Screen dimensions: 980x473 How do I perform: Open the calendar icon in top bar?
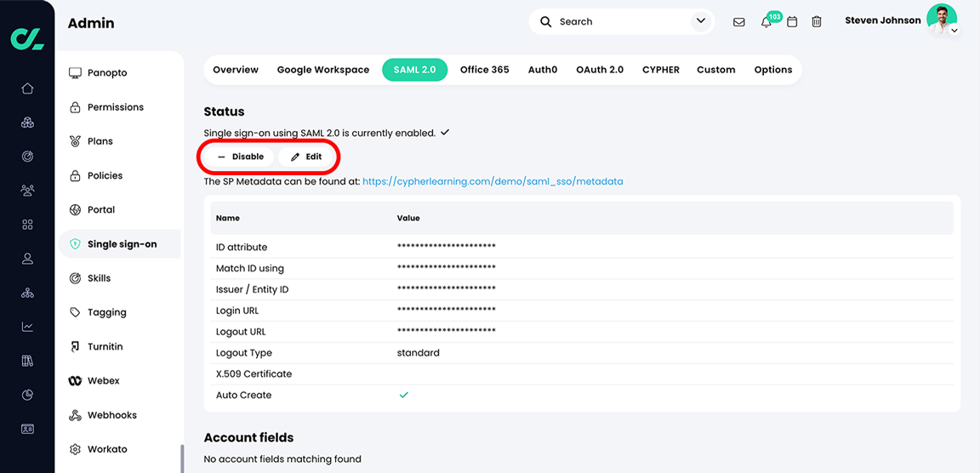pyautogui.click(x=792, y=22)
